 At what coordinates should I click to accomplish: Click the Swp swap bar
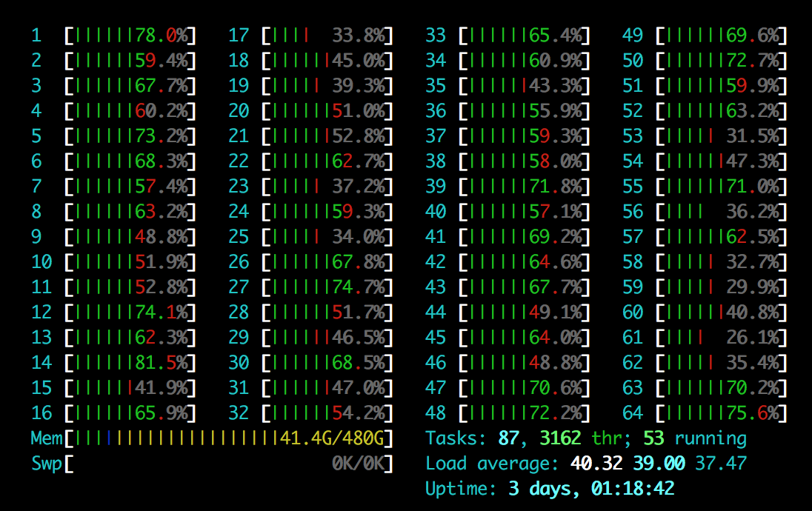215,463
